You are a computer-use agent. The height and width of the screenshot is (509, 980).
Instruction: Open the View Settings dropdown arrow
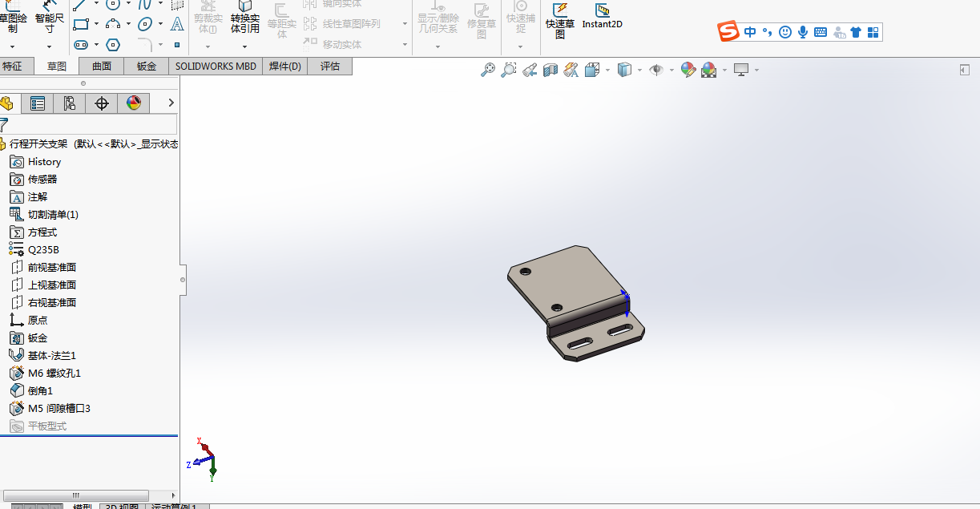[x=756, y=71]
